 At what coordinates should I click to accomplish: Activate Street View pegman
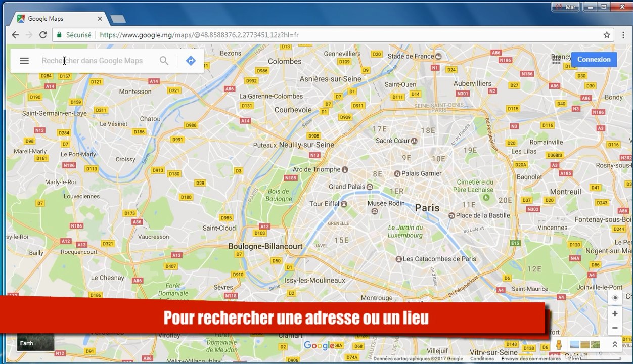coord(559,345)
